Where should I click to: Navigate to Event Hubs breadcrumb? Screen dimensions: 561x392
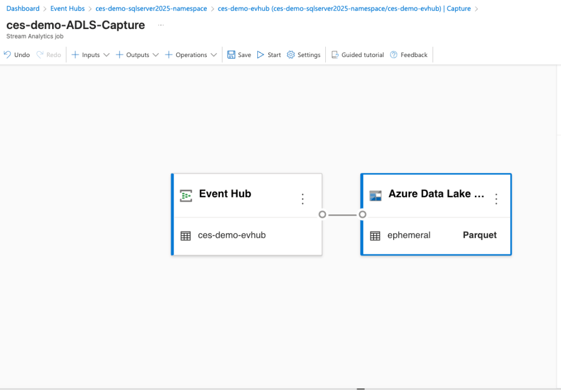[x=67, y=9]
